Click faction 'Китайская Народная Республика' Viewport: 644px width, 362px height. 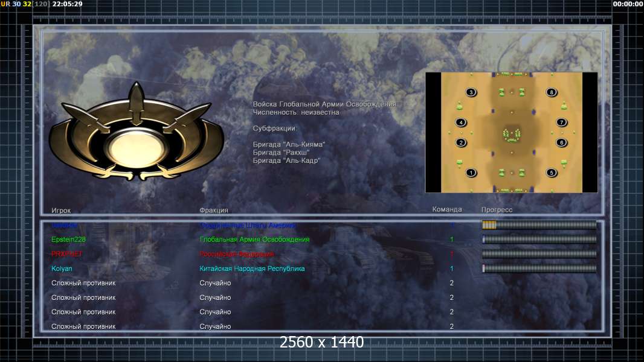click(x=252, y=268)
